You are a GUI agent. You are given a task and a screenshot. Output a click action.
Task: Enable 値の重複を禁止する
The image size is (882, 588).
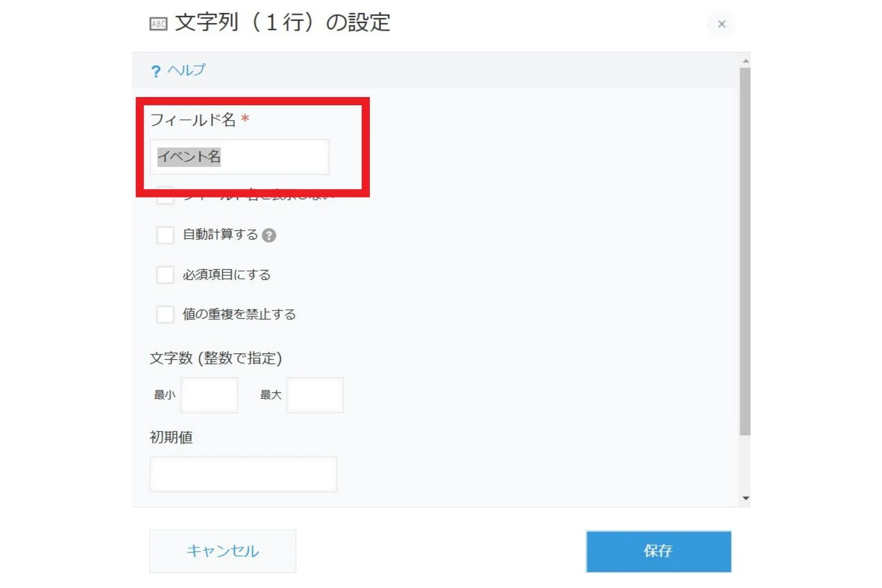(165, 315)
